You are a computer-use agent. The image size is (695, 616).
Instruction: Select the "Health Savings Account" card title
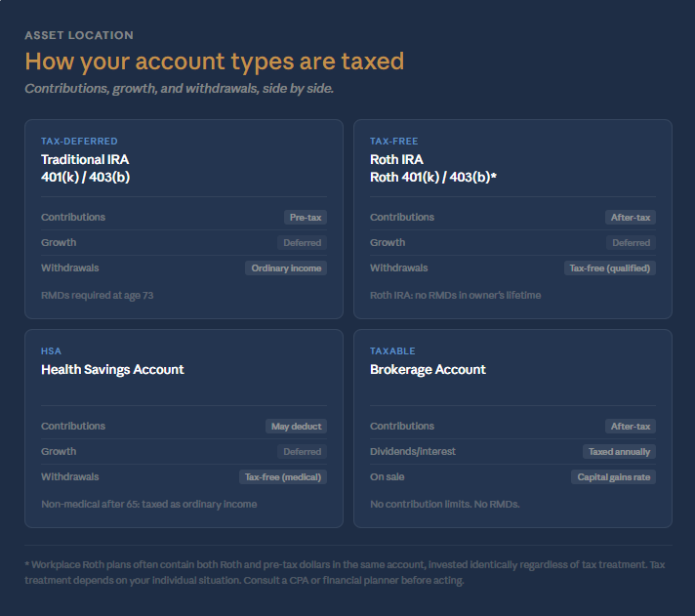(112, 370)
